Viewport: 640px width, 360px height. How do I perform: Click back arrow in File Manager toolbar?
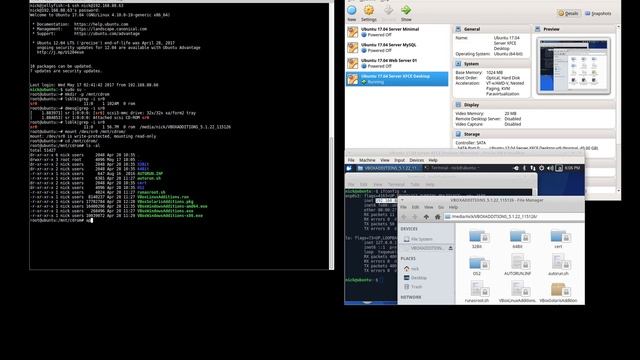pos(404,217)
